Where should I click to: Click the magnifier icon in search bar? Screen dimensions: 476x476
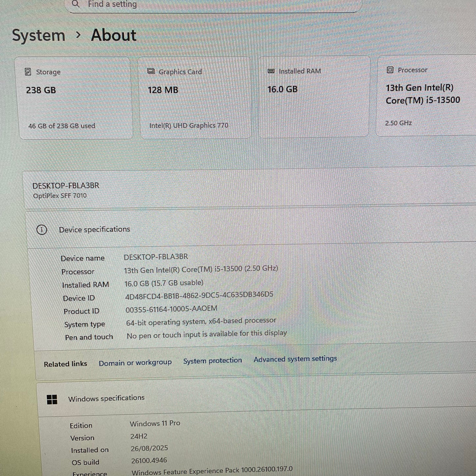76,4
